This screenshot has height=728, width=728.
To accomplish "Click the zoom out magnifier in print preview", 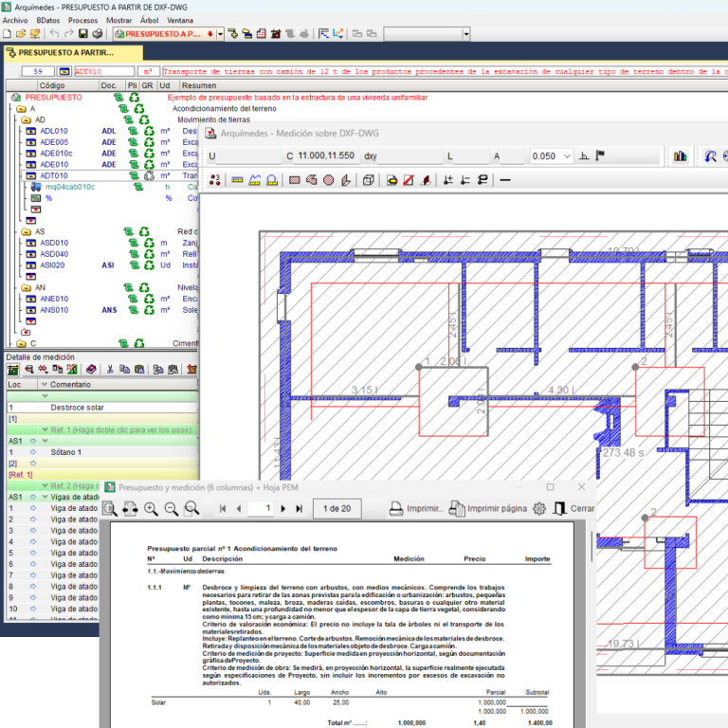I will point(172,509).
